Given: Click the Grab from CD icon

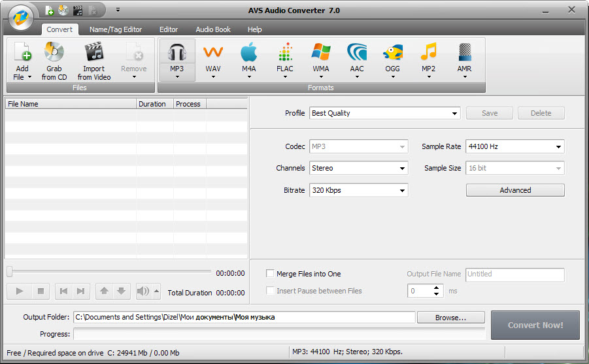Looking at the screenshot, I should pyautogui.click(x=54, y=53).
